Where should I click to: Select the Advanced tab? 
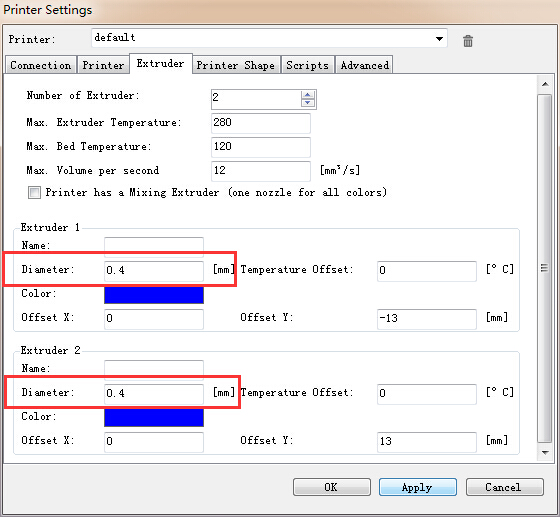(364, 65)
